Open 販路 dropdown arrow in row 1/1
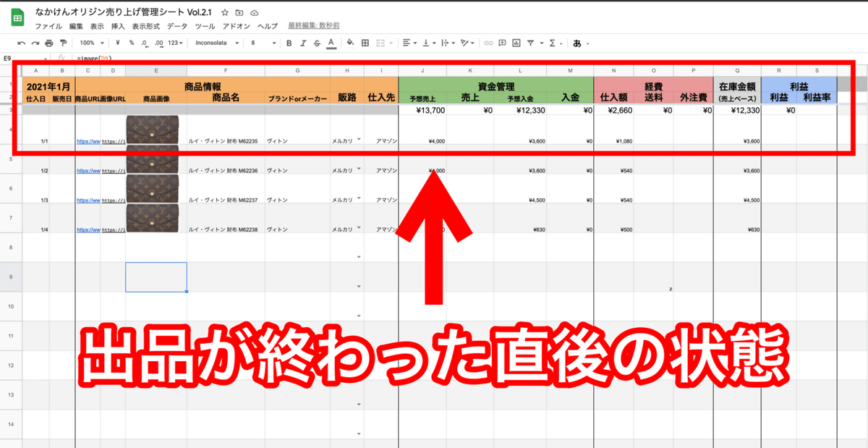Image resolution: width=868 pixels, height=448 pixels. coord(359,139)
